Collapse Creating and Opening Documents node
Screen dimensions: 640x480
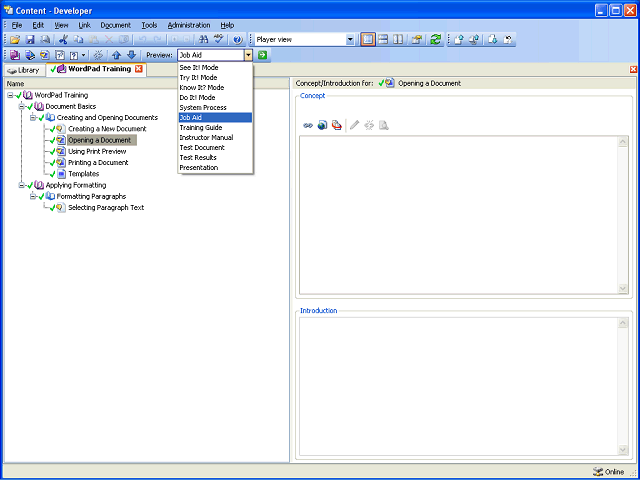pos(33,118)
